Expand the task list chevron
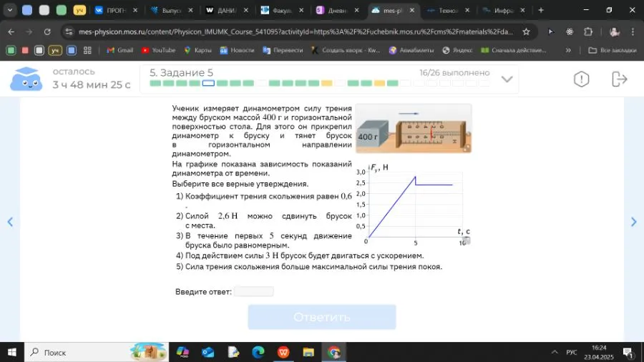This screenshot has width=644, height=362. point(507,79)
